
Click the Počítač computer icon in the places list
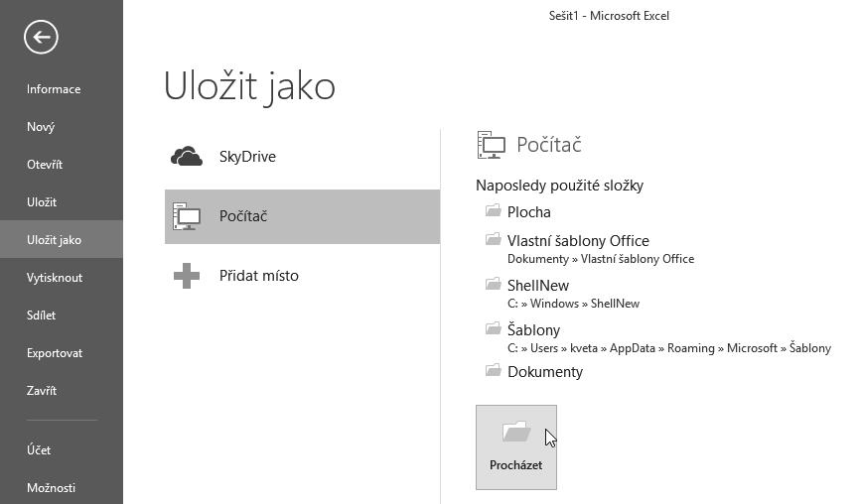coord(187,216)
